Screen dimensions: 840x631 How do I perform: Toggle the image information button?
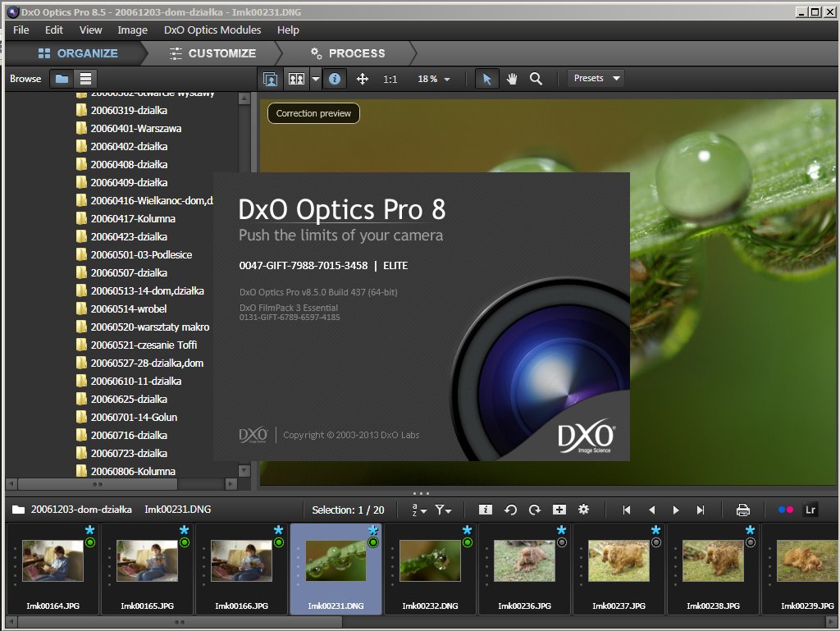(x=334, y=79)
